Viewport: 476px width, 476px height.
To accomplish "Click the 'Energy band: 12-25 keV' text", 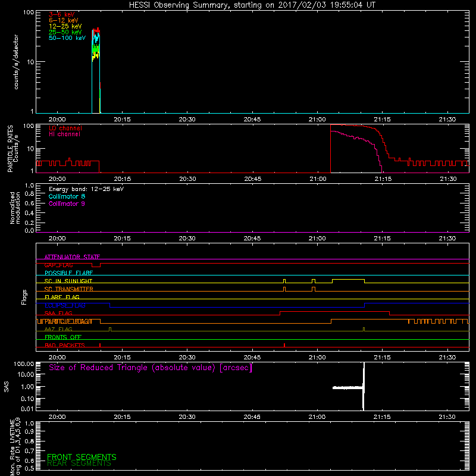I will tap(86, 189).
